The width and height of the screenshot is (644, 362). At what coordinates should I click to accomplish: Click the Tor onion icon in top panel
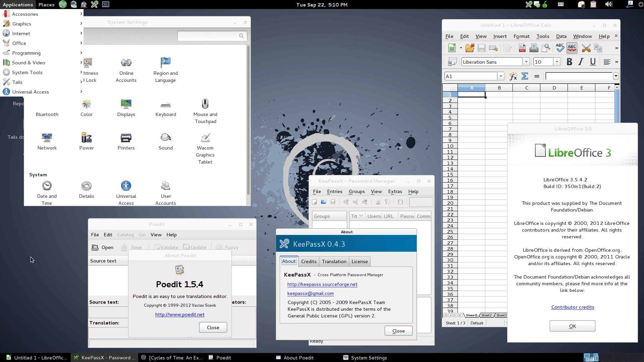point(545,4)
